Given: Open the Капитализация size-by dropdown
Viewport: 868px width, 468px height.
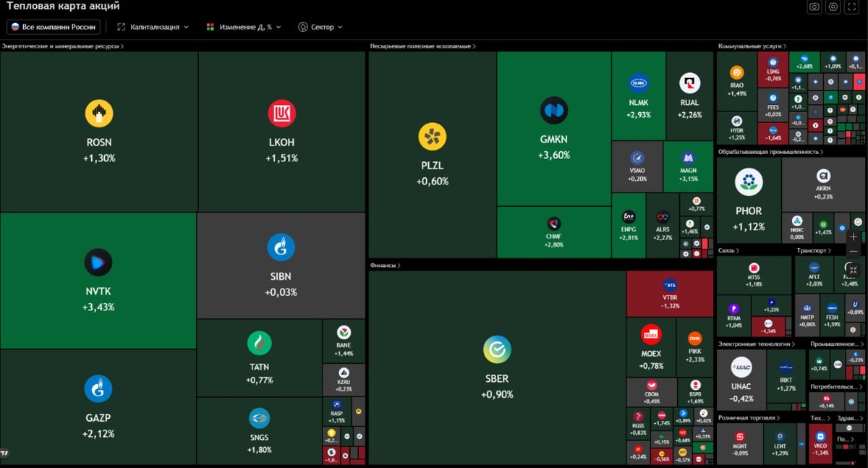Looking at the screenshot, I should pos(153,27).
